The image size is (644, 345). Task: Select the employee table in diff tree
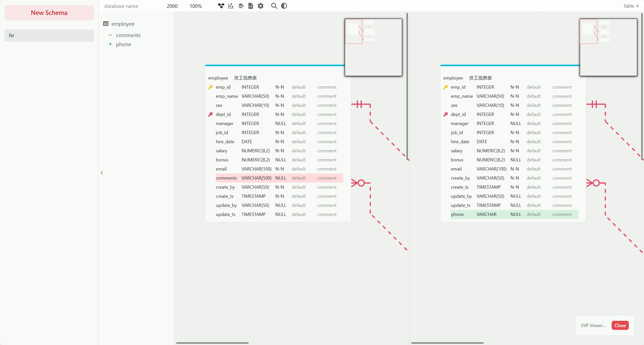pos(123,24)
